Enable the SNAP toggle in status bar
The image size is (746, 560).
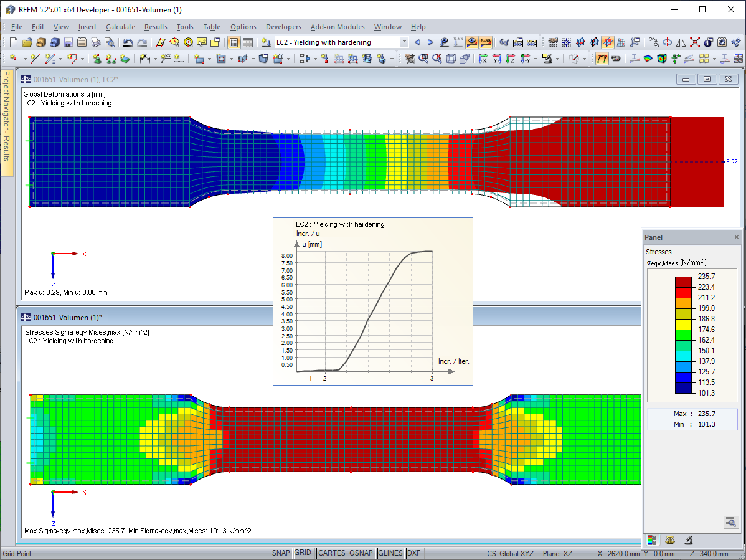click(x=281, y=553)
